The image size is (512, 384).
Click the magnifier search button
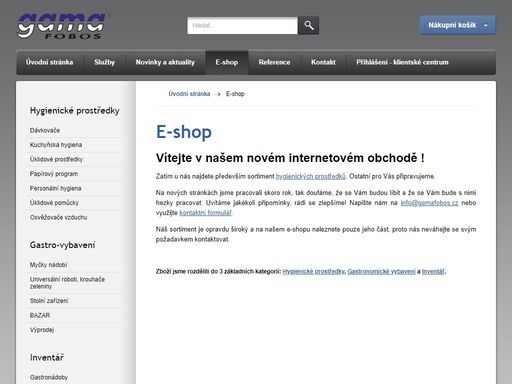pos(308,25)
